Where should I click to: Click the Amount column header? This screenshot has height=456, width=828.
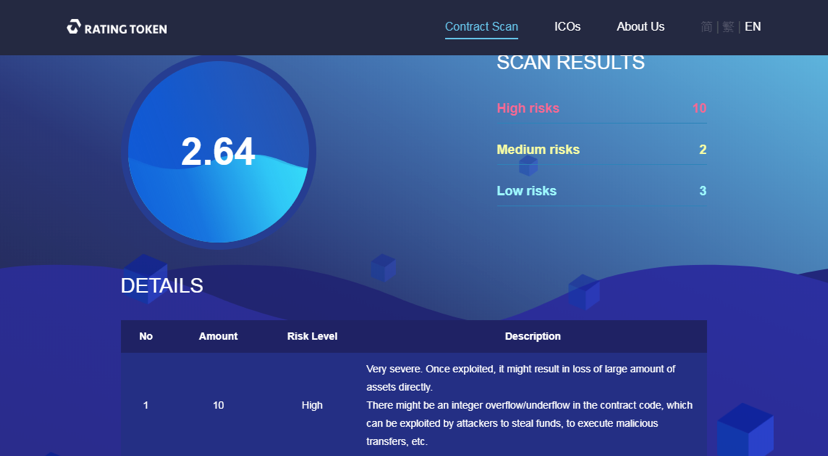218,336
